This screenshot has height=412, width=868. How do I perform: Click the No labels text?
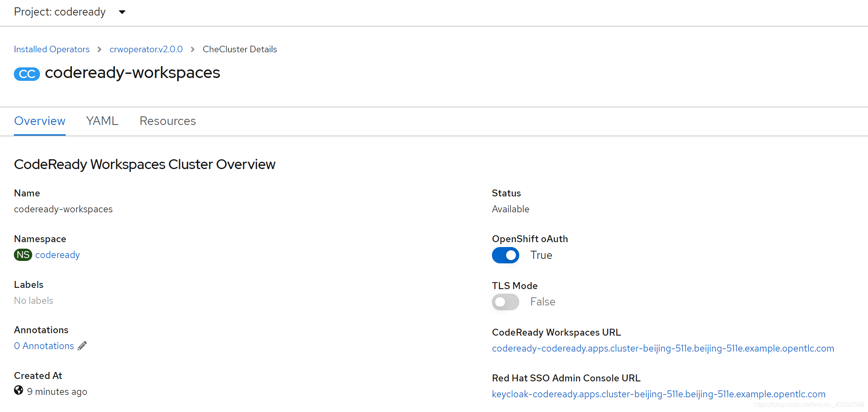pyautogui.click(x=33, y=301)
